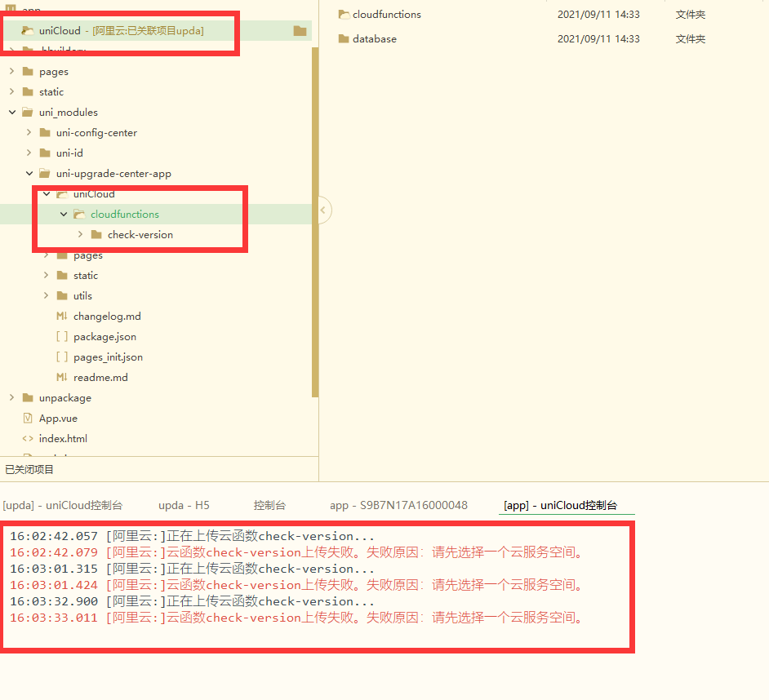The height and width of the screenshot is (700, 769).
Task: Select the pages_init.json file
Action: click(x=108, y=357)
